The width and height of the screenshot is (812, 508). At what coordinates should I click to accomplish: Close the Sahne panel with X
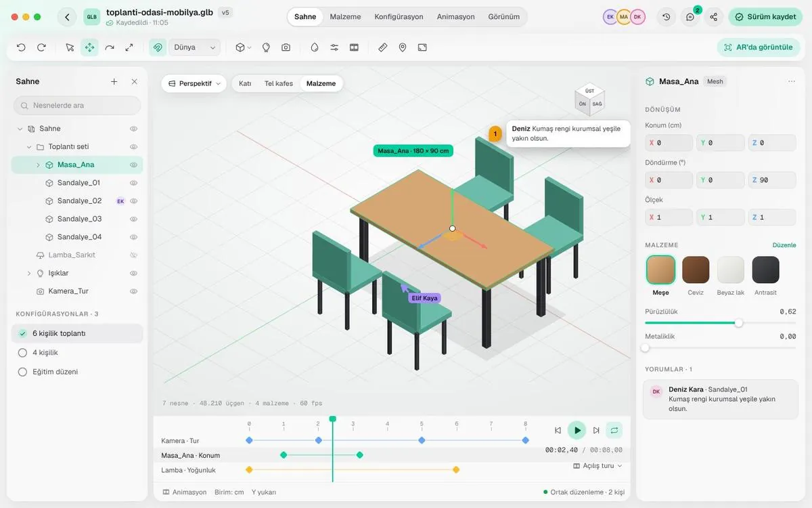pos(134,81)
